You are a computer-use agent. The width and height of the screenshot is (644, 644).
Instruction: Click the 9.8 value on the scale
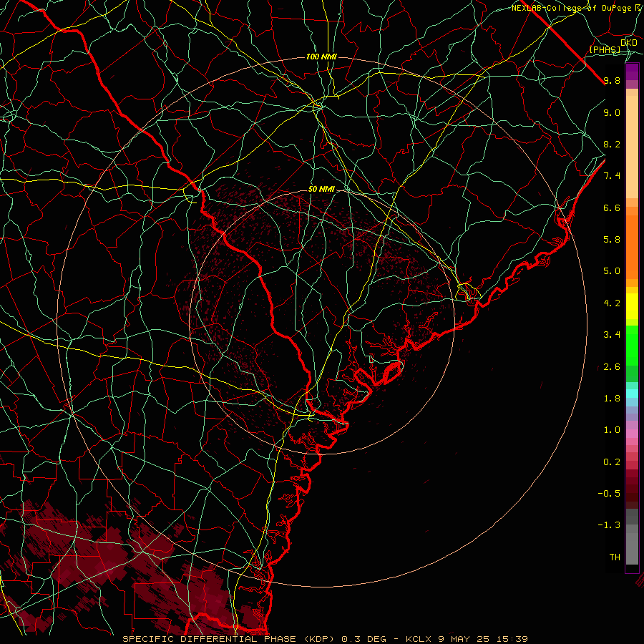point(612,80)
